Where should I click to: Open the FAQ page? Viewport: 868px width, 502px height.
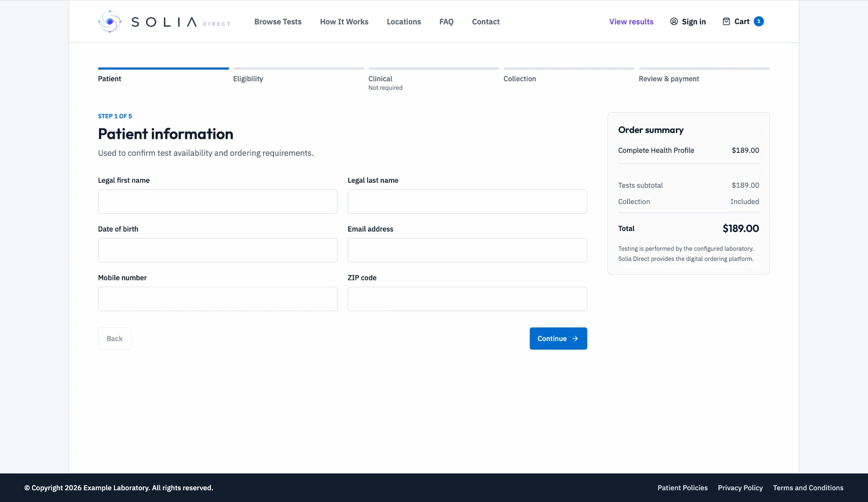[x=446, y=22]
